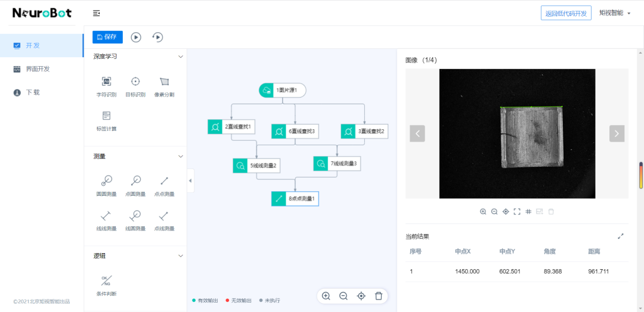Select the 圆圆测量 circle-circle measurement tool
The width and height of the screenshot is (644, 312).
(x=106, y=185)
